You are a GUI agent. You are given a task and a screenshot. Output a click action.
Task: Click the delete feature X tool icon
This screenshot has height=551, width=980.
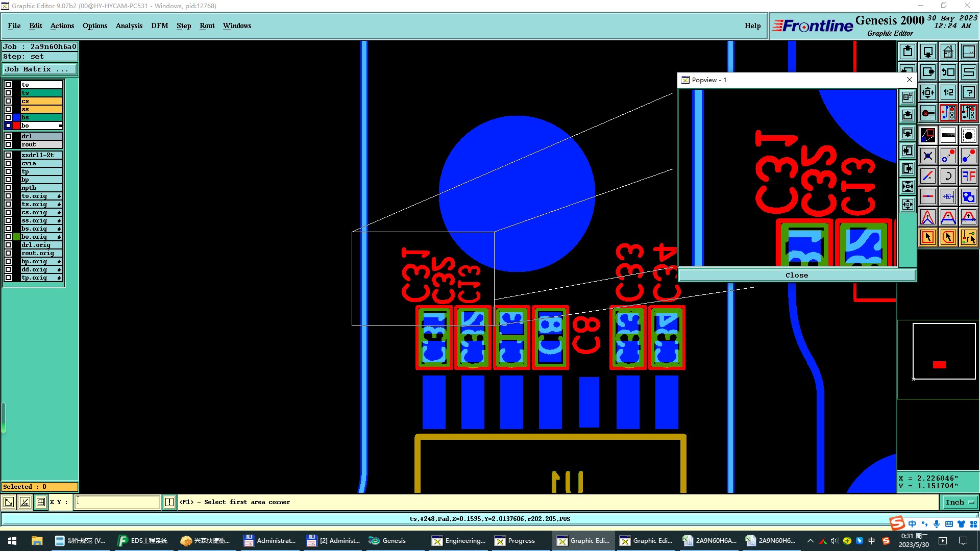(x=927, y=156)
